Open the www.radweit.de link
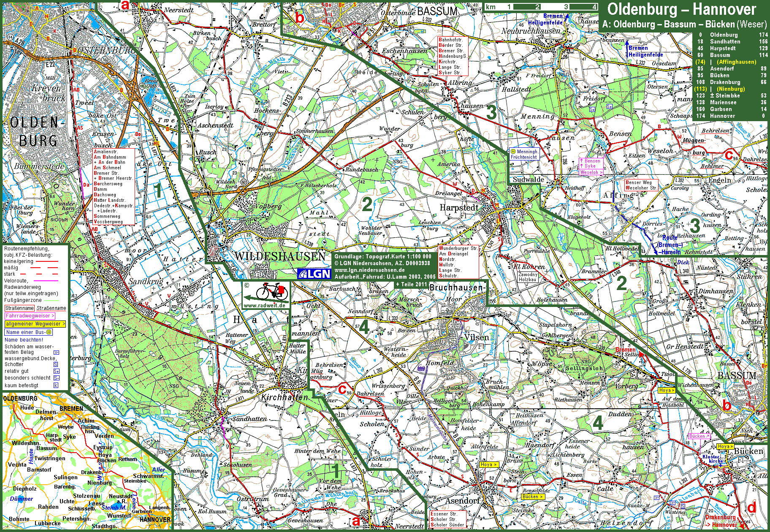 point(265,305)
